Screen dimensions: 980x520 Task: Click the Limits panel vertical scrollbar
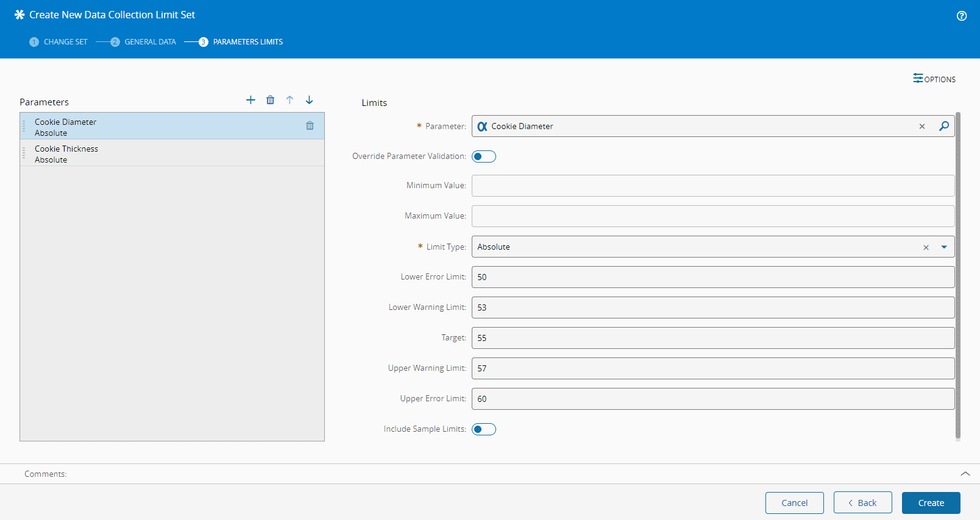(957, 274)
